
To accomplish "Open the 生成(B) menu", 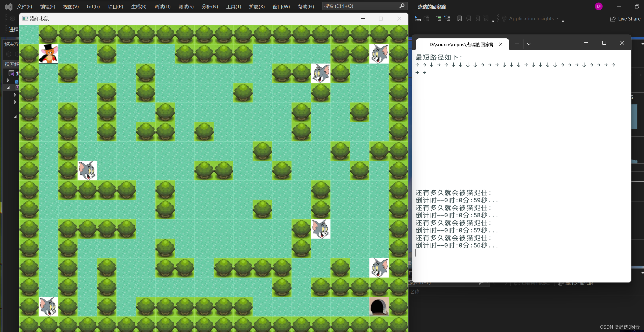I will [x=139, y=6].
